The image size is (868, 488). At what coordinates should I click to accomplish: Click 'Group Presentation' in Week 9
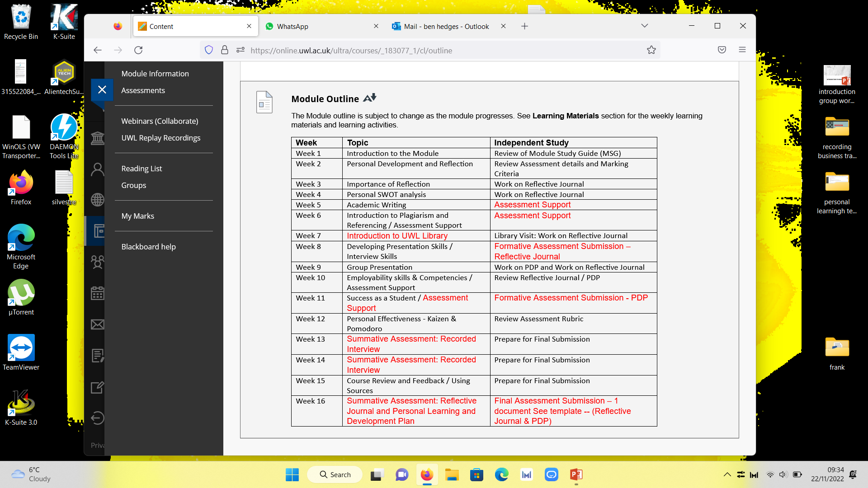tap(379, 267)
